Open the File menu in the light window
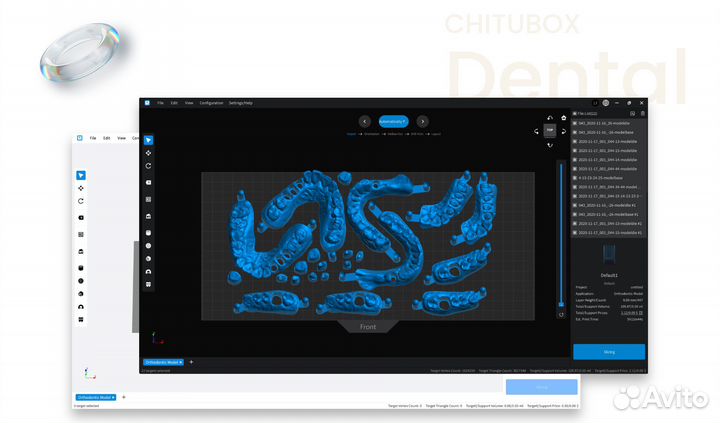Image resolution: width=720 pixels, height=423 pixels. (93, 138)
